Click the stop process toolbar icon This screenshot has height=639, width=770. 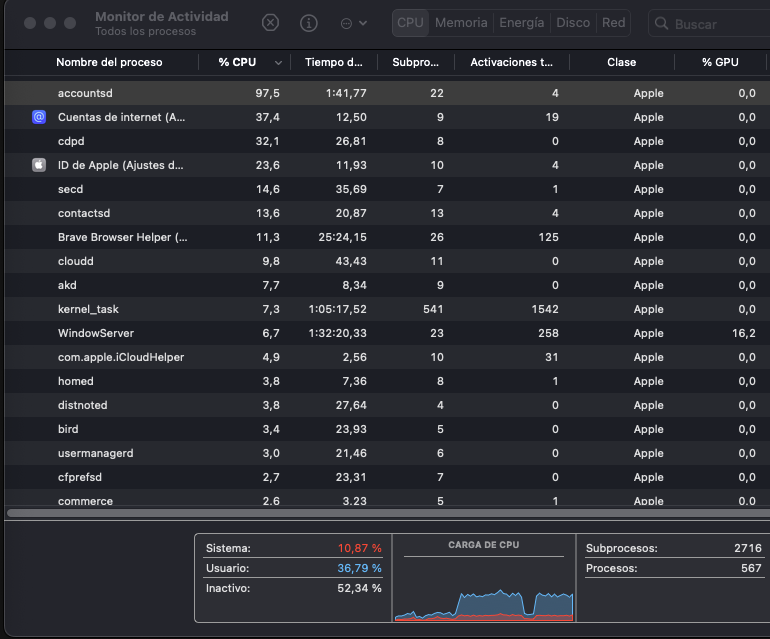pos(271,23)
